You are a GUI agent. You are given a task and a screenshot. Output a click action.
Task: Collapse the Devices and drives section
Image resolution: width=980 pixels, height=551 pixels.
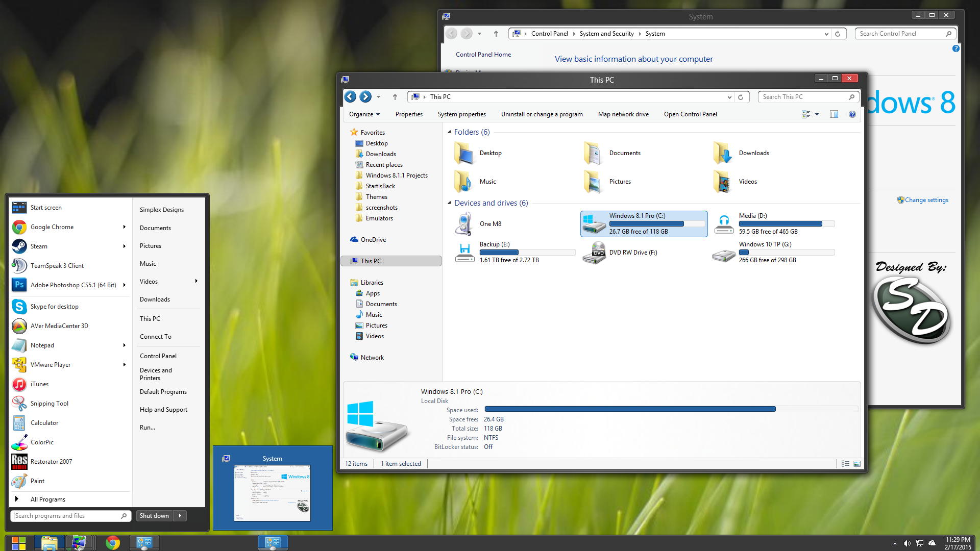(449, 203)
